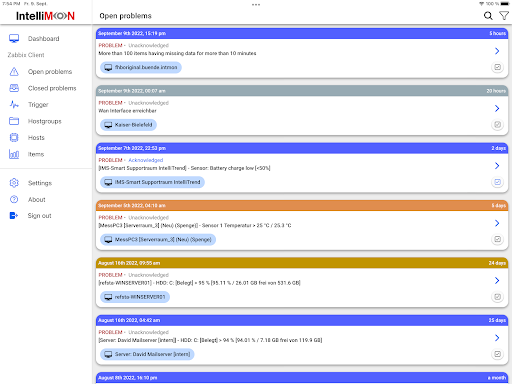The width and height of the screenshot is (512, 384).
Task: Open the search icon in header
Action: 488,16
